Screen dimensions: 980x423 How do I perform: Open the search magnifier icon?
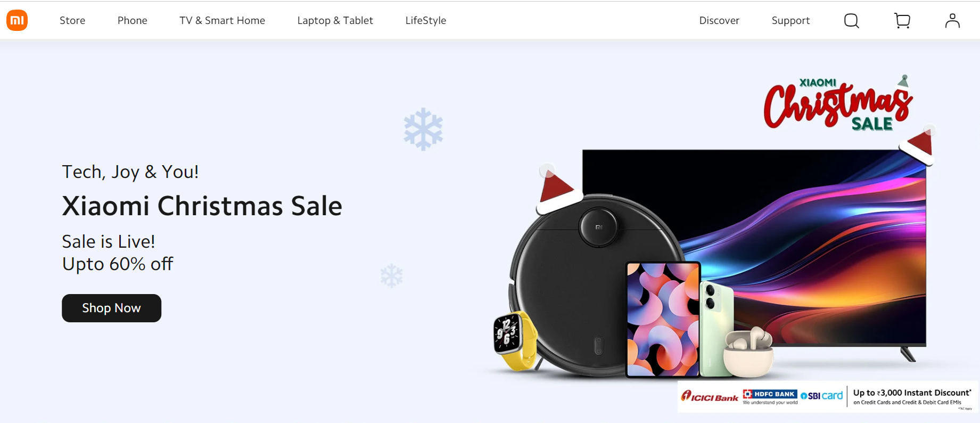pos(852,21)
